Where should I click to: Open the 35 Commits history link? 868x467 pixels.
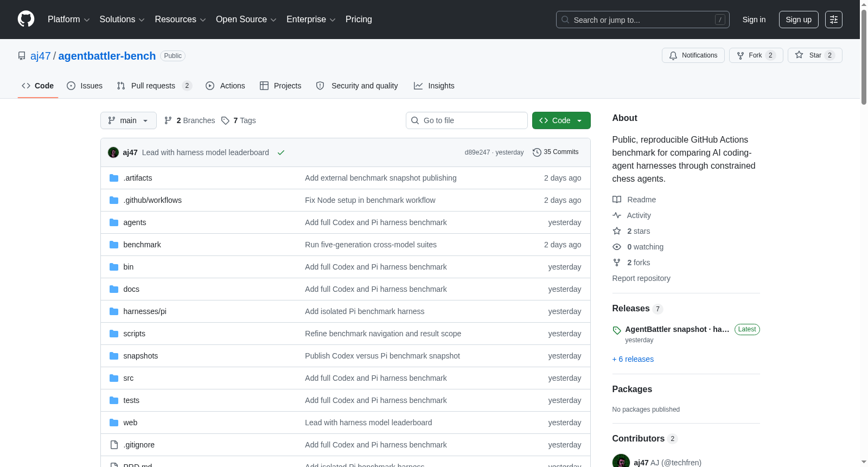tap(556, 152)
